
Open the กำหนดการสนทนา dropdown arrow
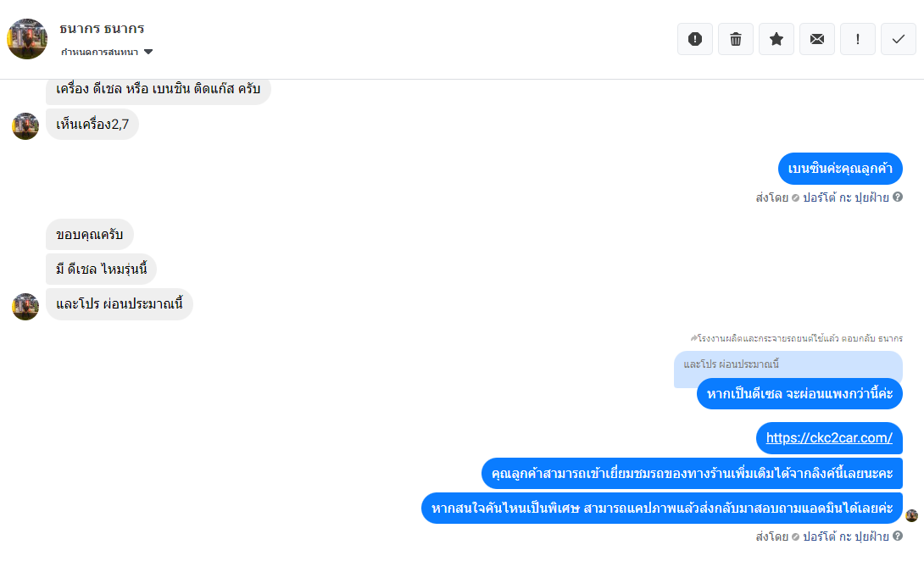(148, 52)
